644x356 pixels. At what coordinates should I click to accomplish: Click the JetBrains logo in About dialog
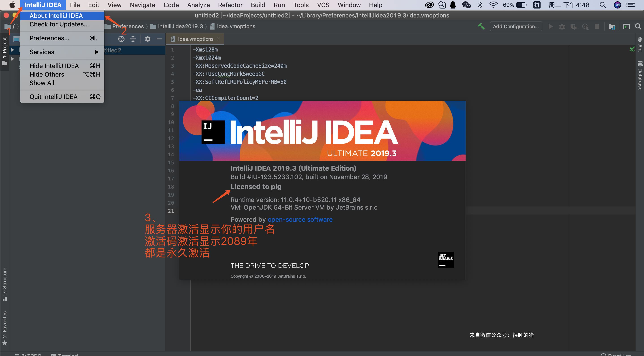pyautogui.click(x=446, y=260)
